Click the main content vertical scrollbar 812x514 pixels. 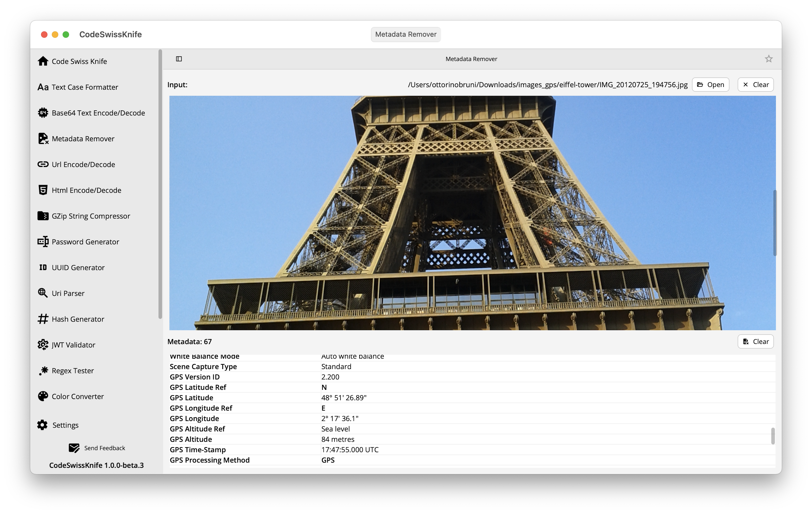pos(775,223)
